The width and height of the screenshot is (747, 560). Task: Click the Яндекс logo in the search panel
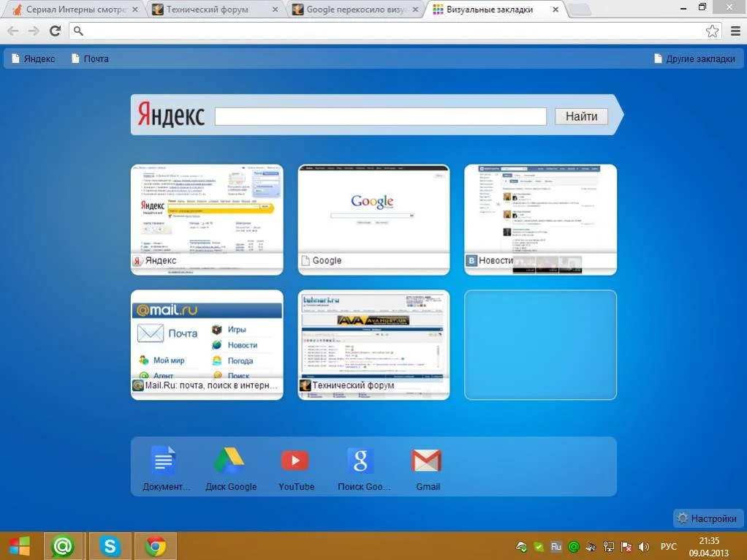coord(171,115)
